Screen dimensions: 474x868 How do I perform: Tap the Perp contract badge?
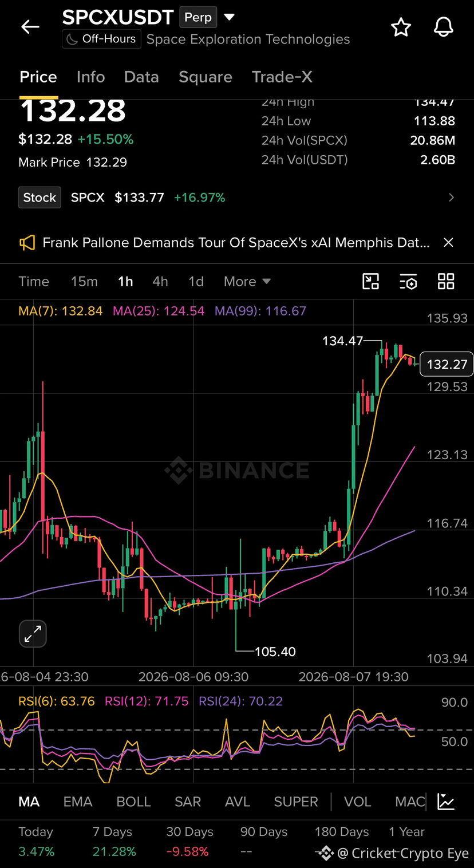pos(198,18)
